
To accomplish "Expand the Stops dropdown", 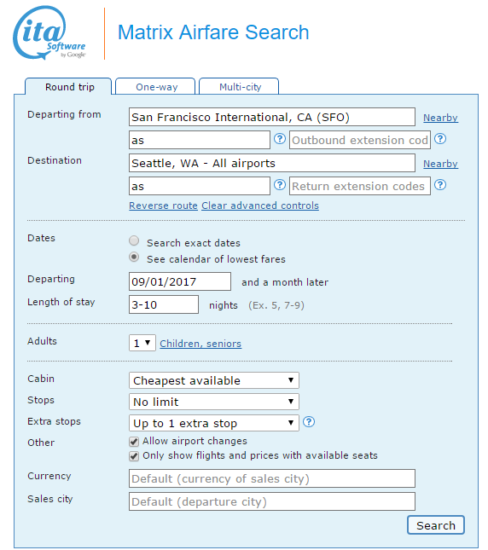I will 214,402.
